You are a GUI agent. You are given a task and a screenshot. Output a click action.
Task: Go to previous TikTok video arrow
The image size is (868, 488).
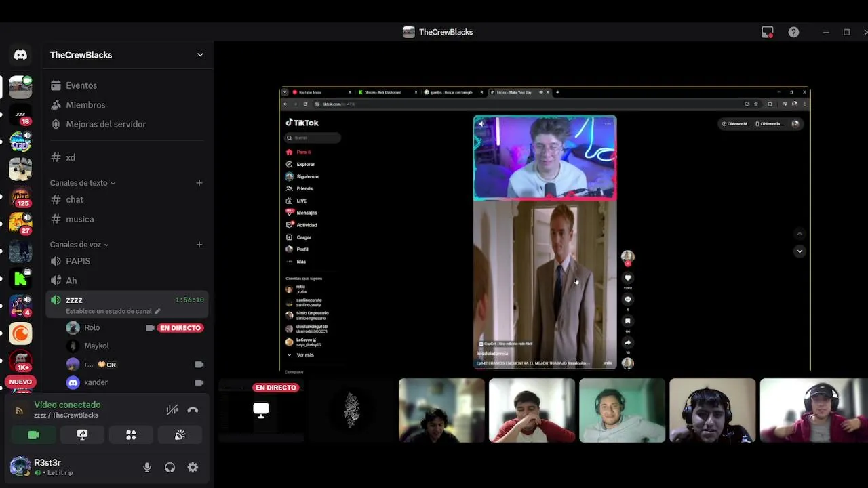click(800, 234)
